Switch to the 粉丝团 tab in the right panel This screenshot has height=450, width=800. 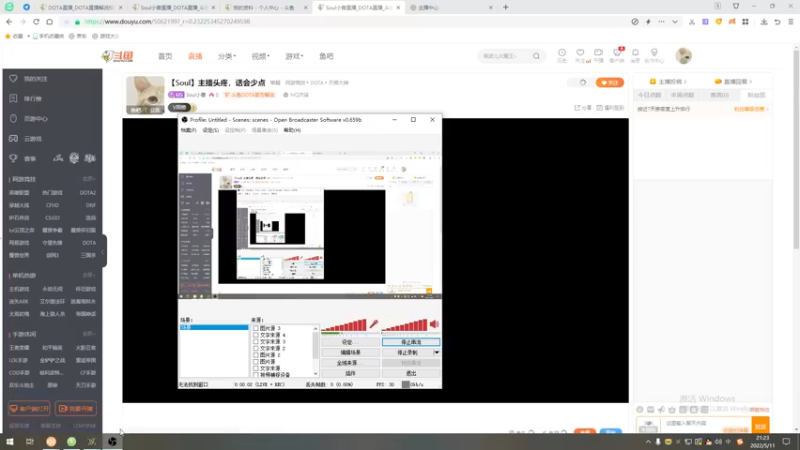[x=756, y=95]
